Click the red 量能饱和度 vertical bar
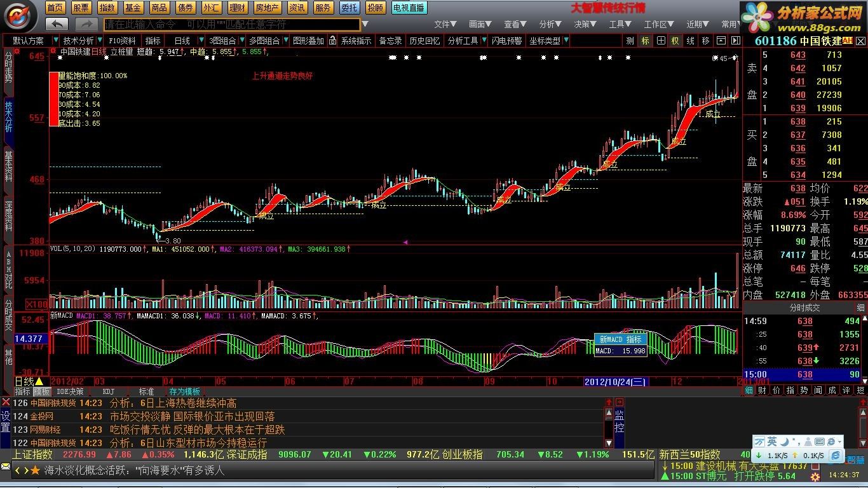This screenshot has height=488, width=868. (x=53, y=99)
